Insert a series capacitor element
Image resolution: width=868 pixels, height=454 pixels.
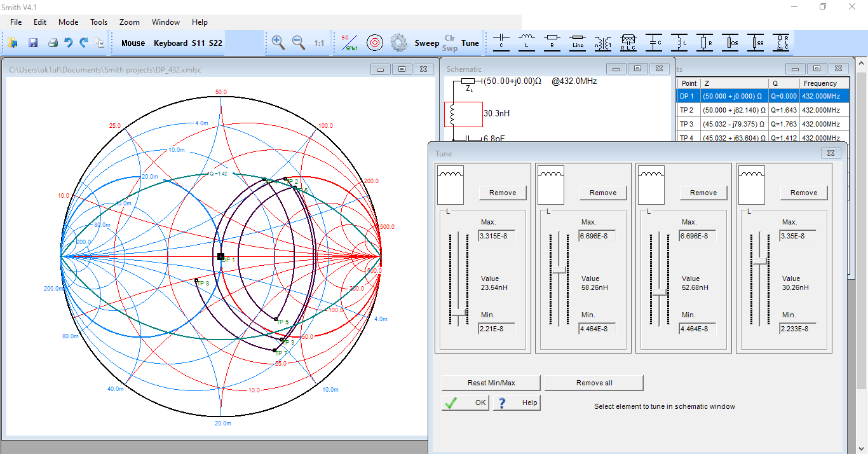click(x=502, y=43)
